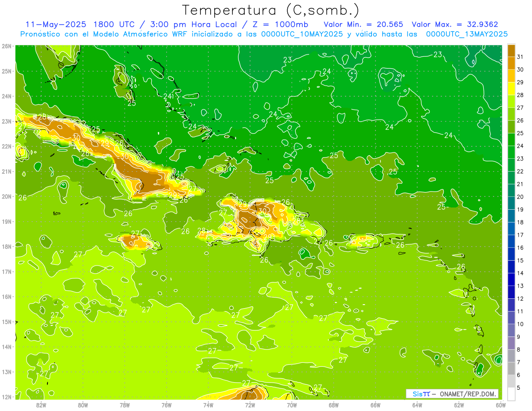Click the longitude label "62W"

pos(459,405)
